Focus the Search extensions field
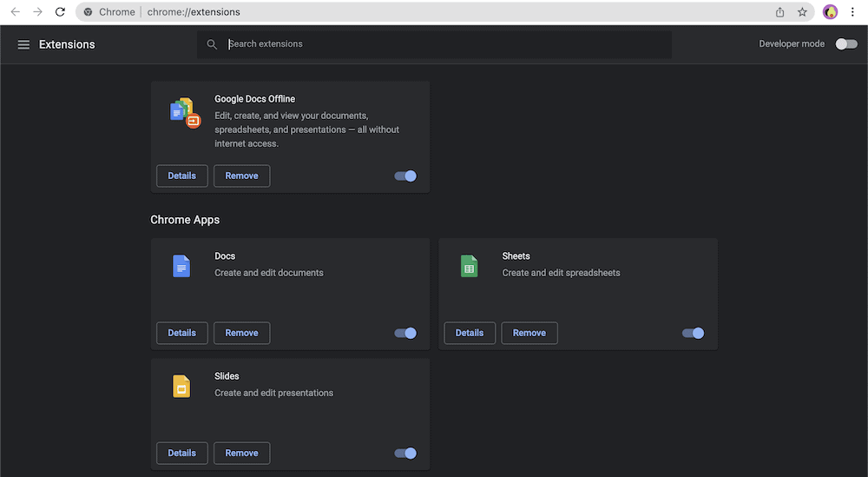 pos(435,44)
